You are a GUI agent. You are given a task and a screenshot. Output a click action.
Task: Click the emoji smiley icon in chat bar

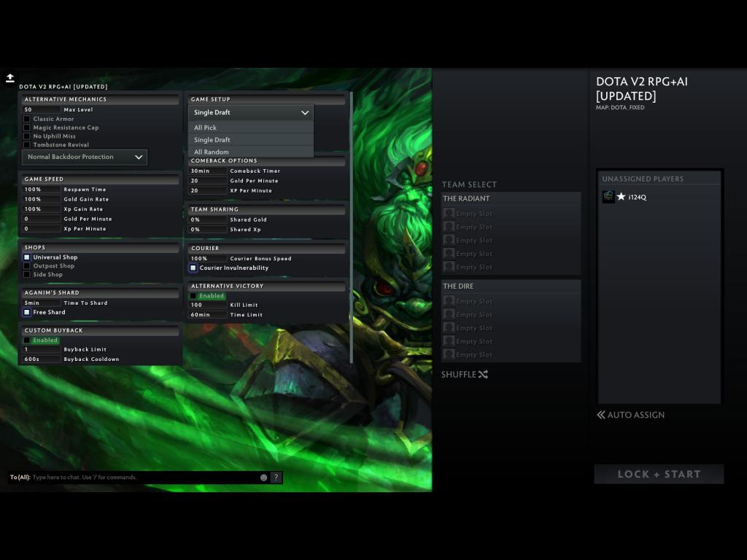click(x=263, y=477)
